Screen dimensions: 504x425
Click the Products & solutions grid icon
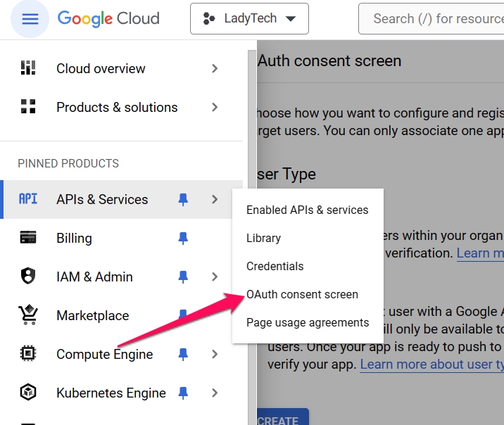coord(28,106)
